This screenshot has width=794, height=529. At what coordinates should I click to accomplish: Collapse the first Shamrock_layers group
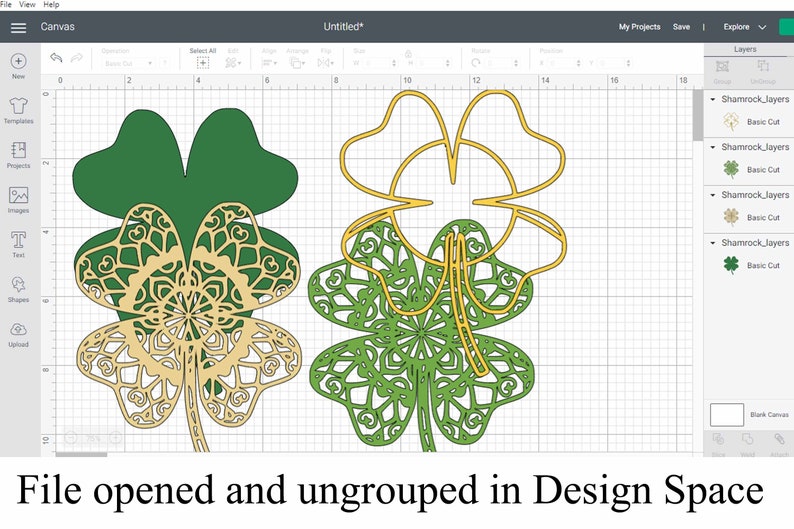[x=712, y=99]
